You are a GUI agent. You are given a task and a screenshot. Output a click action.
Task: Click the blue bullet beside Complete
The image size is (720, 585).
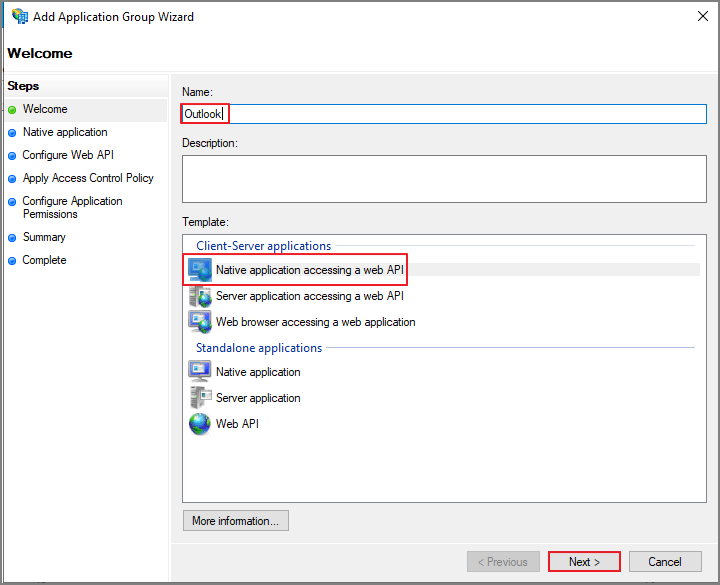click(12, 261)
